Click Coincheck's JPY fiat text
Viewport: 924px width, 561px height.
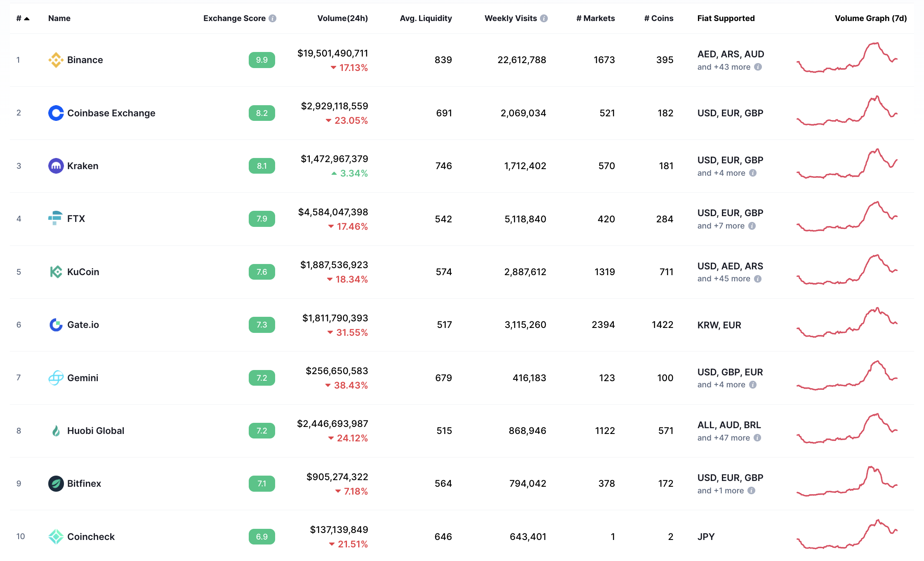coord(706,537)
